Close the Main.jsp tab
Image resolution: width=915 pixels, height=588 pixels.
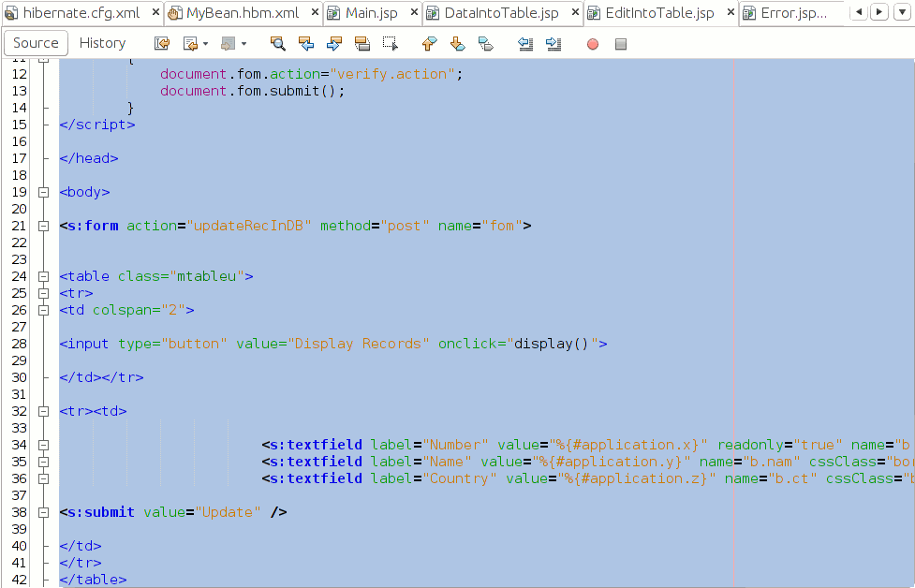tap(414, 12)
